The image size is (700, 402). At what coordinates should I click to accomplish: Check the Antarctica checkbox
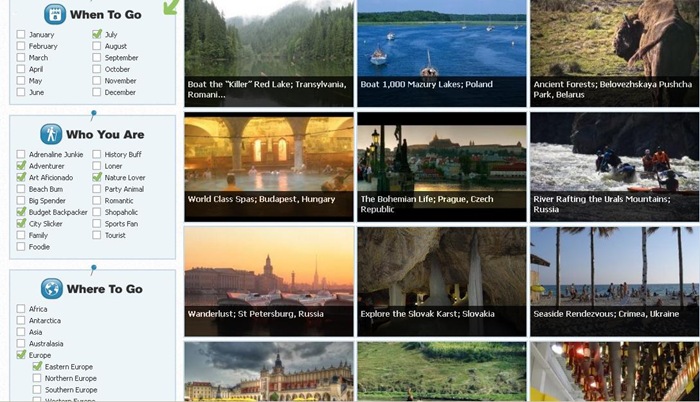[21, 320]
